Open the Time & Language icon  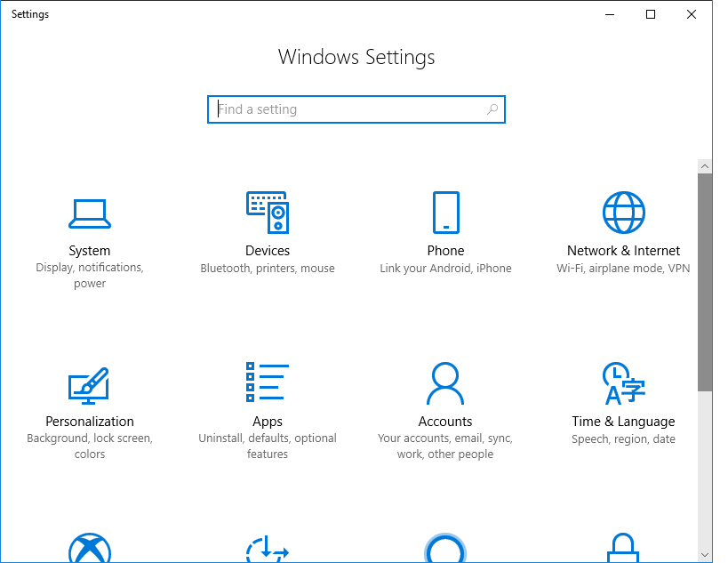tap(623, 383)
